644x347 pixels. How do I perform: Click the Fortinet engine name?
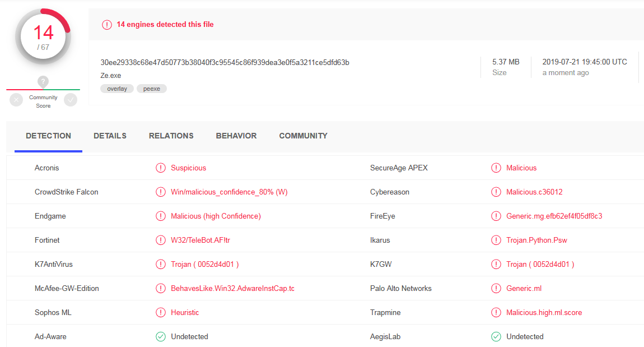(x=47, y=240)
